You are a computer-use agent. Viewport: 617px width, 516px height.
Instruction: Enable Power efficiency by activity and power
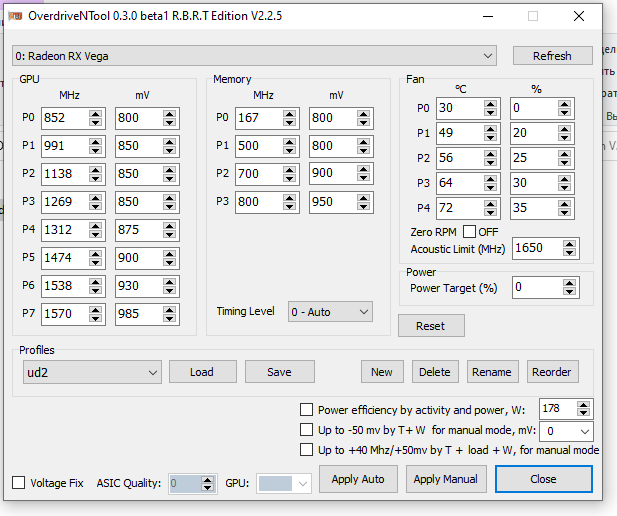click(307, 409)
